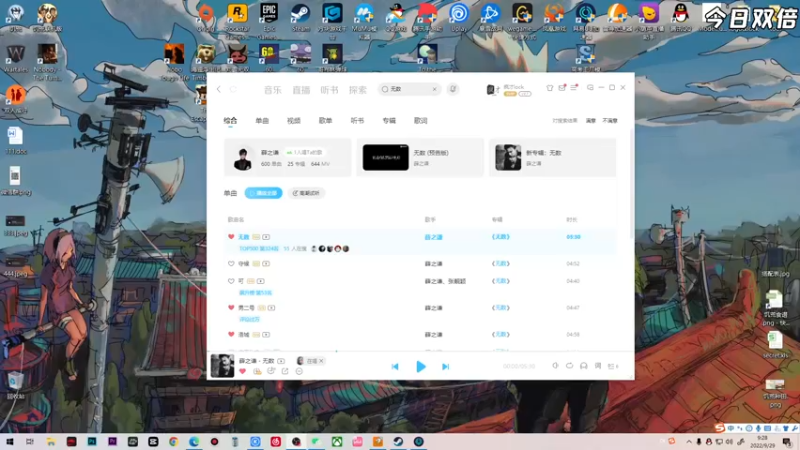The height and width of the screenshot is (450, 800).
Task: Open the 薛之谦 artist card
Action: click(288, 157)
